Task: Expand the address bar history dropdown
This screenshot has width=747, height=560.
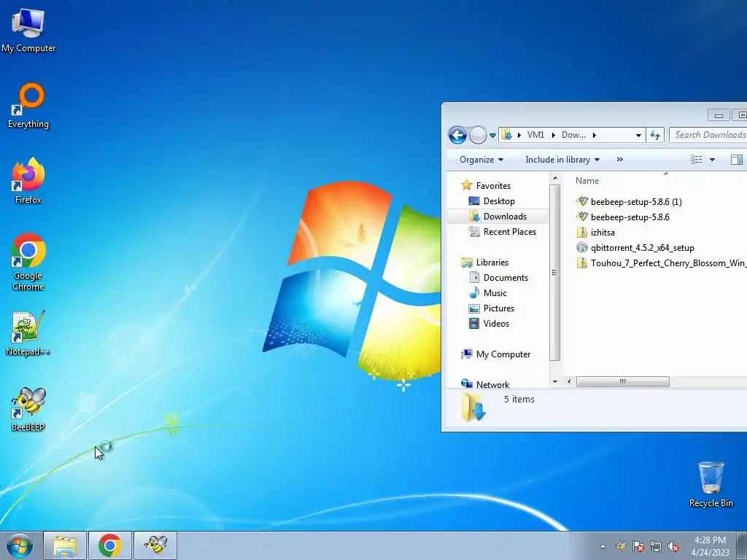Action: pyautogui.click(x=638, y=135)
